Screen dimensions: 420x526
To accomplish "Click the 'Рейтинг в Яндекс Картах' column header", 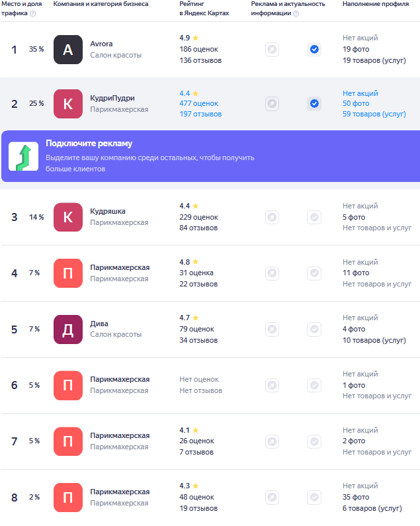I will (204, 9).
